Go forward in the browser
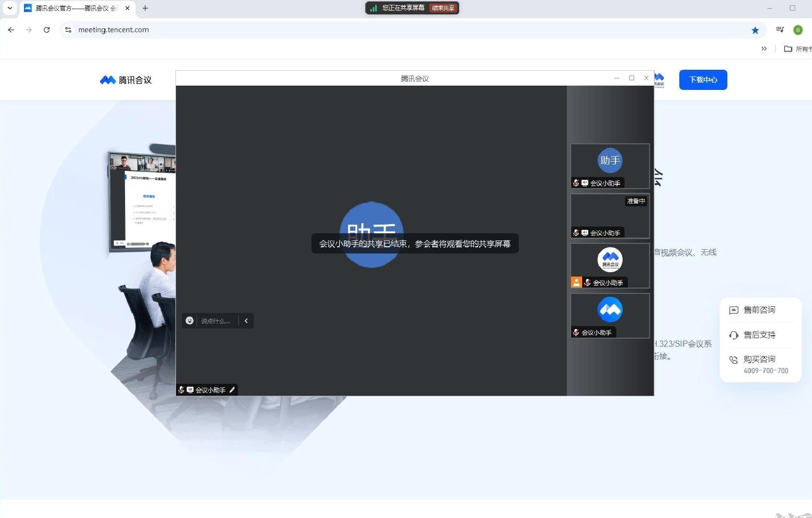812x518 pixels. (29, 30)
